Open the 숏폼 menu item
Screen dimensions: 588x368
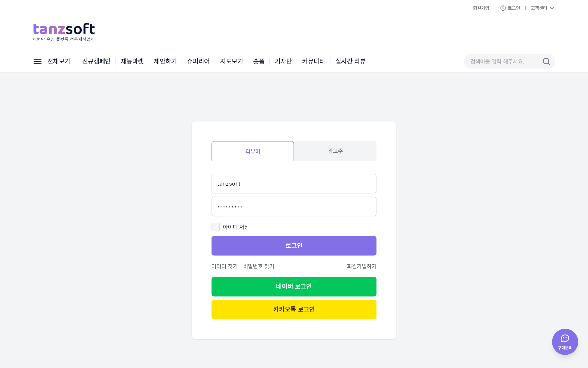coord(259,61)
